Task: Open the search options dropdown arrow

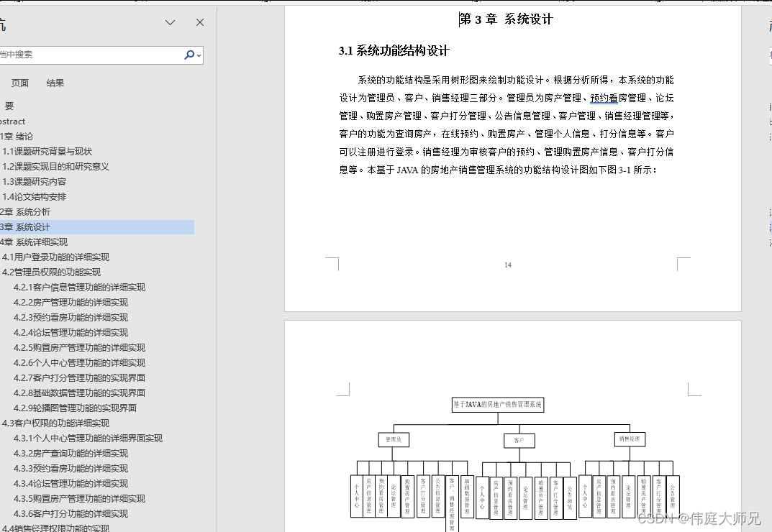Action: 199,55
